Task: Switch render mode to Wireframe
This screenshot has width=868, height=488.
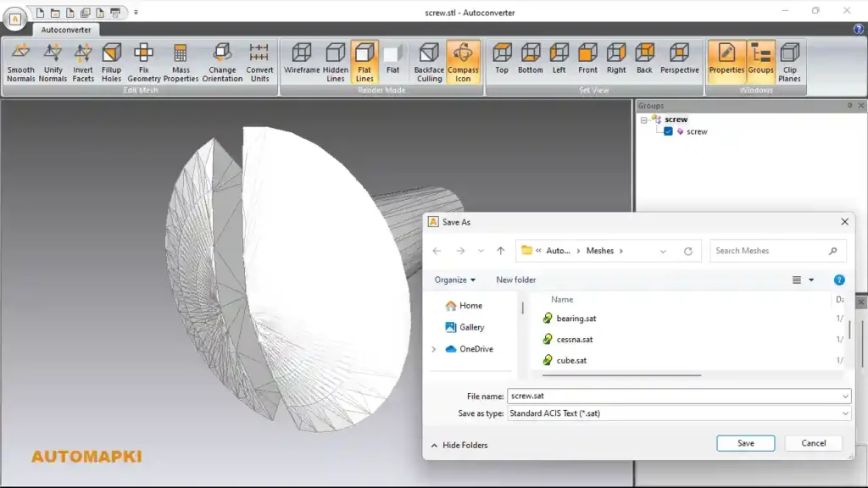Action: point(302,58)
